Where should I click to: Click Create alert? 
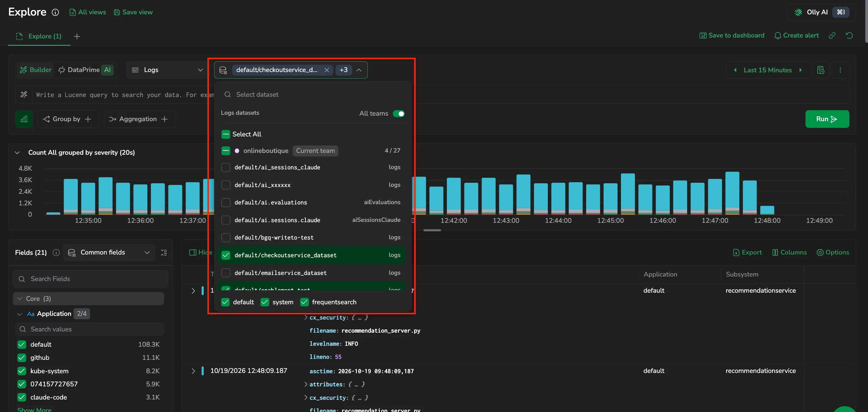click(x=797, y=35)
